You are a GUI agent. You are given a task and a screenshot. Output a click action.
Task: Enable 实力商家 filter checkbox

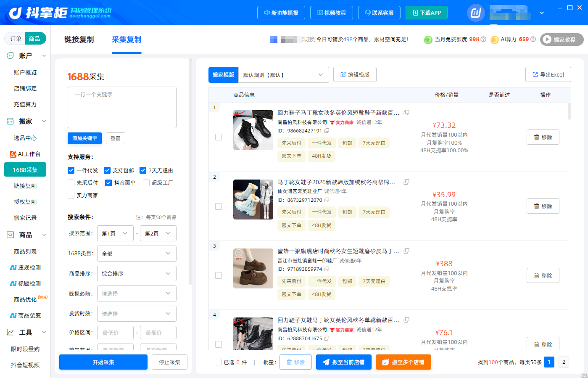tap(71, 195)
